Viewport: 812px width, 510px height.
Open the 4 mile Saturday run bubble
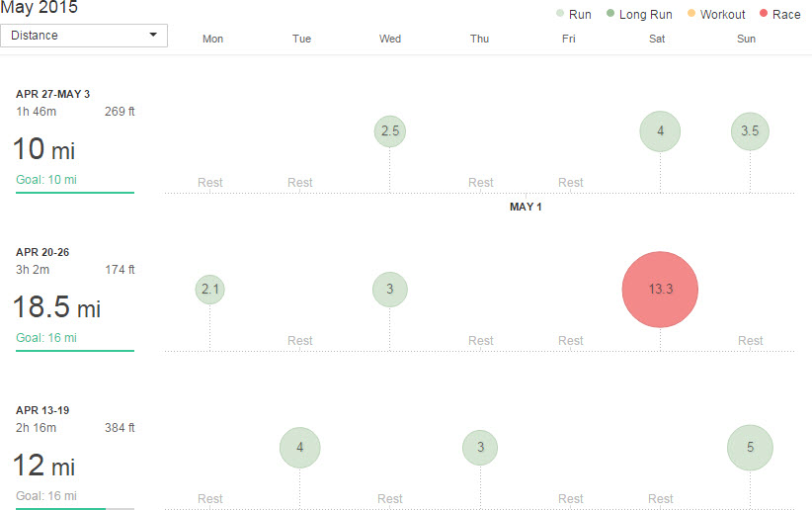(x=660, y=131)
